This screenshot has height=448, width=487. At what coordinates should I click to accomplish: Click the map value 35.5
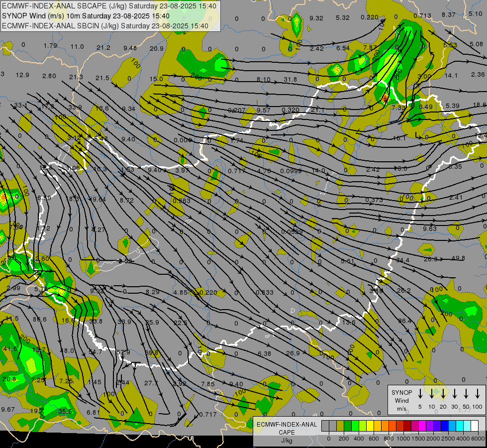click(65, 412)
